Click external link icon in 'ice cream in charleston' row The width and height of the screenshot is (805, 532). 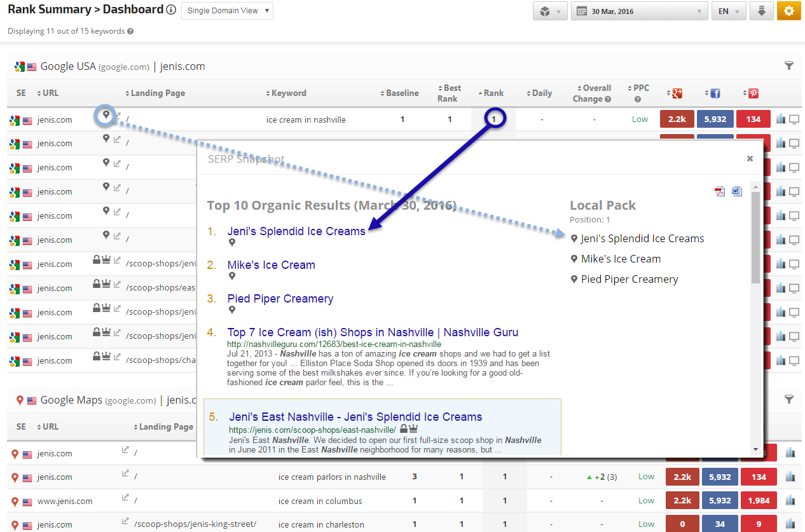coord(125,521)
